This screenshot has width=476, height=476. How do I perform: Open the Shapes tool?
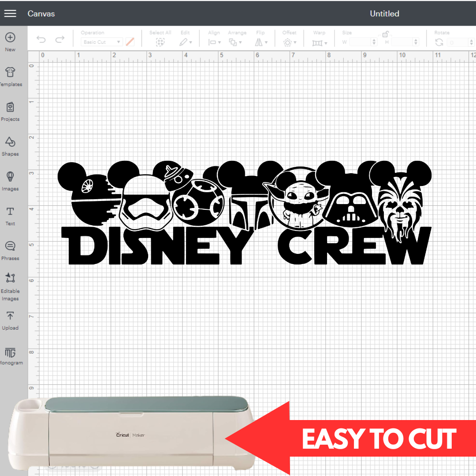pyautogui.click(x=10, y=146)
